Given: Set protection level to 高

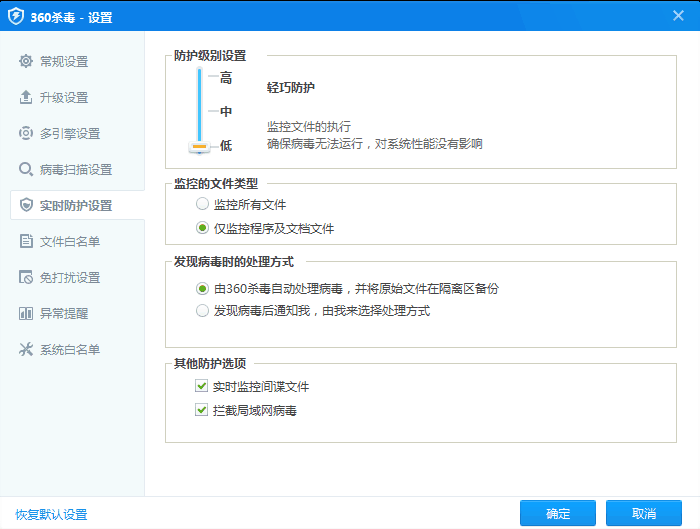Looking at the screenshot, I should click(x=226, y=78).
